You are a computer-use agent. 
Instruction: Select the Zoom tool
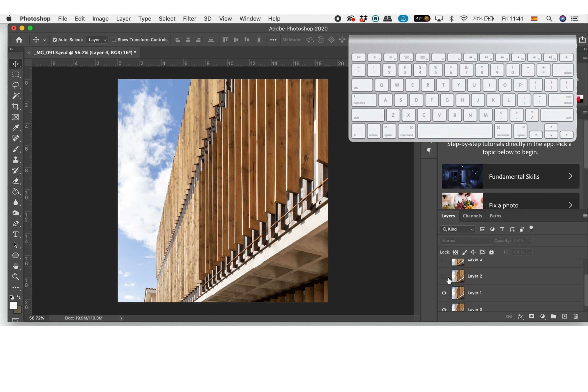pyautogui.click(x=16, y=277)
